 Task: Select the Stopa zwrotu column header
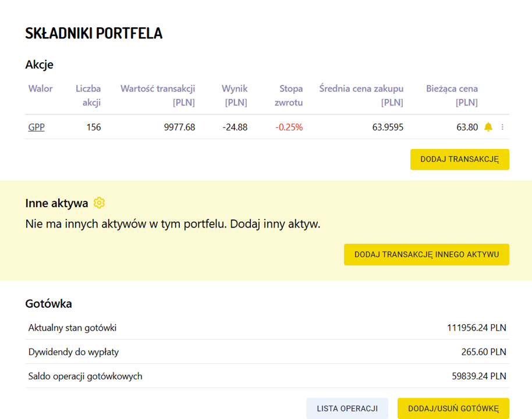coord(290,95)
